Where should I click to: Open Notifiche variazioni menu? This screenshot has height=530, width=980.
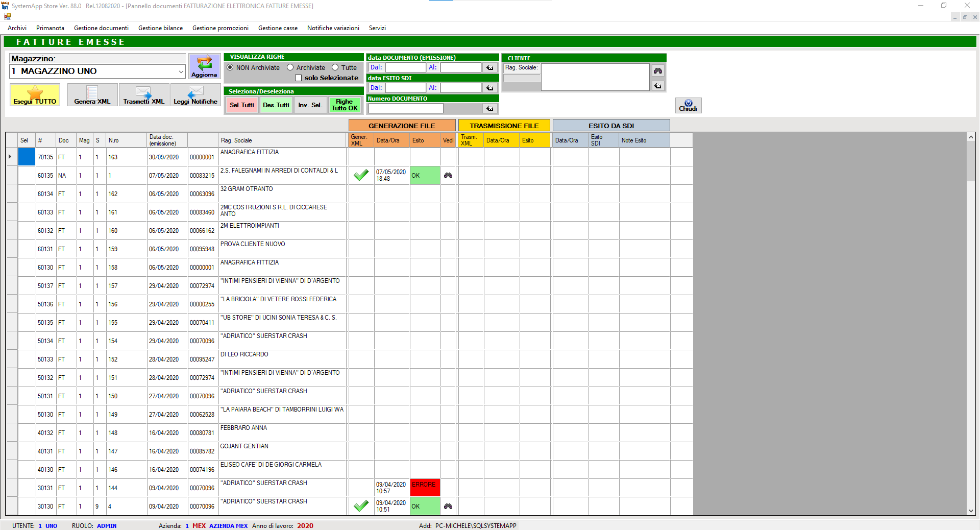click(x=333, y=28)
